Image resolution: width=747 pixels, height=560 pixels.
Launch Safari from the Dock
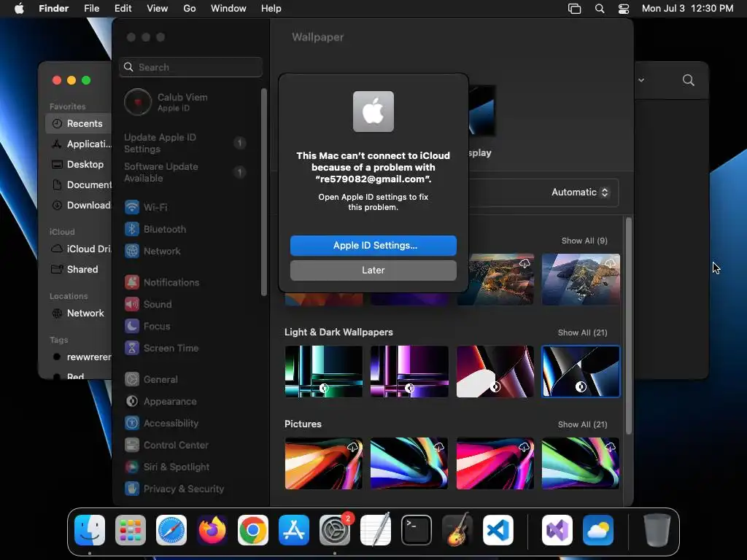(x=171, y=530)
